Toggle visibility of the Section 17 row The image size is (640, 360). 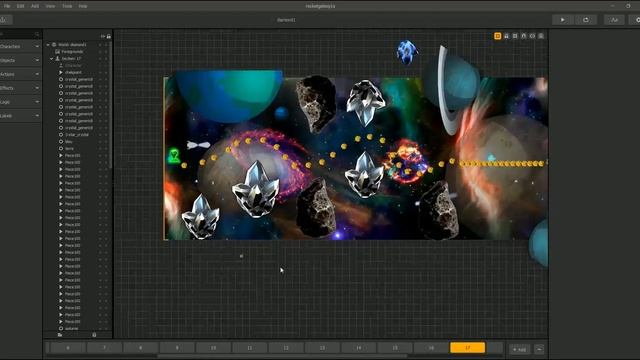click(100, 58)
